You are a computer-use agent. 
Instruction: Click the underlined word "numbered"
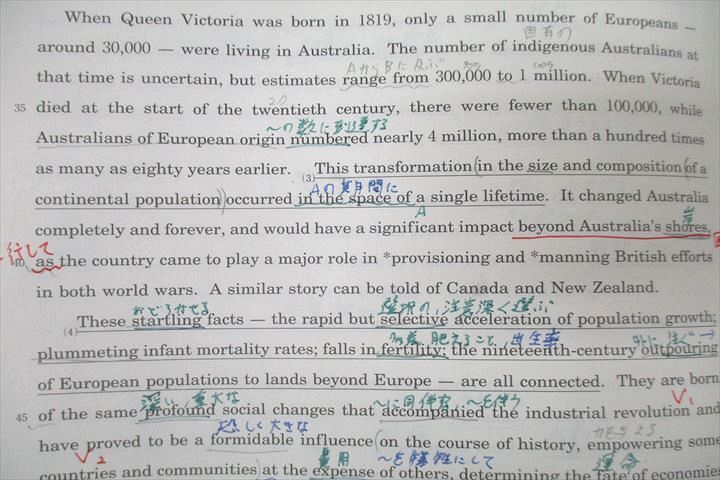click(329, 139)
